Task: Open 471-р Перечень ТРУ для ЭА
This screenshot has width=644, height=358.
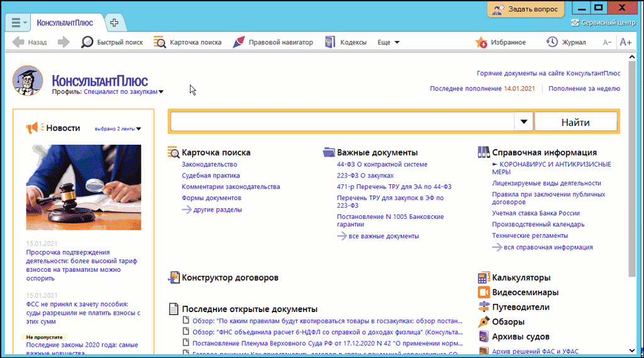Action: (394, 187)
